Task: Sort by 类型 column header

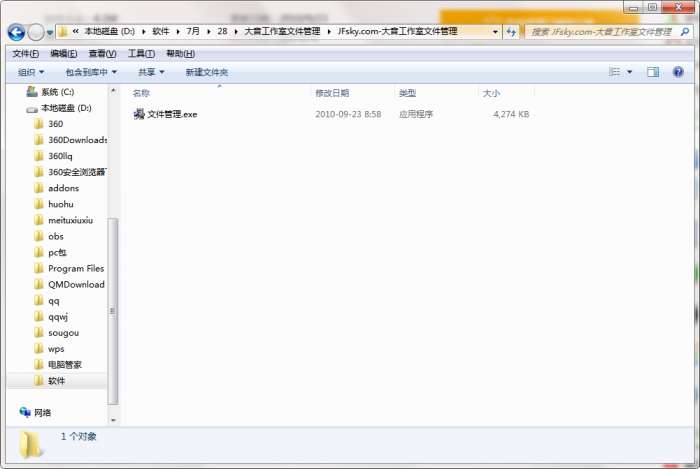Action: [407, 93]
